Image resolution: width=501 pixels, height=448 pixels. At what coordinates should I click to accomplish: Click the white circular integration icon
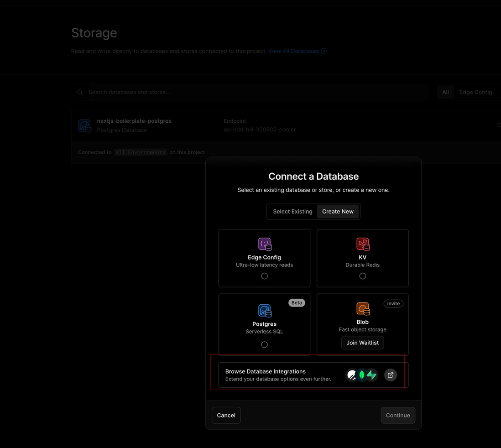pyautogui.click(x=351, y=375)
